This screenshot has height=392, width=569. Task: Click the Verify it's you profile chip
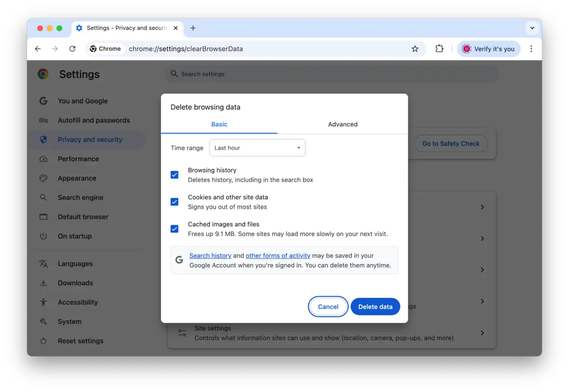coord(488,49)
